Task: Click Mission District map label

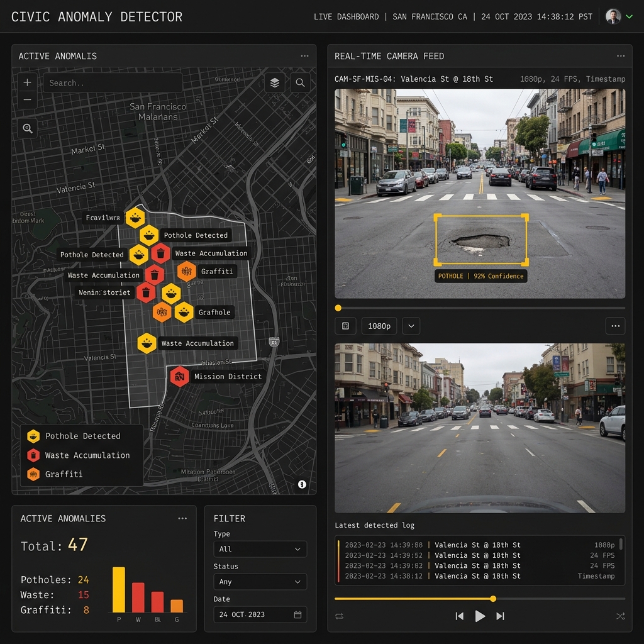Action: (x=228, y=376)
